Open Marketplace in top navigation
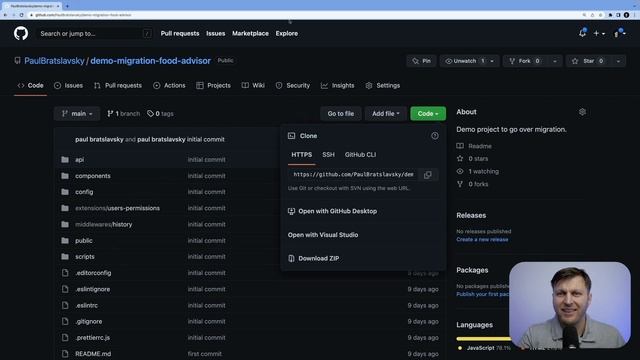This screenshot has height=360, width=640. coord(250,33)
